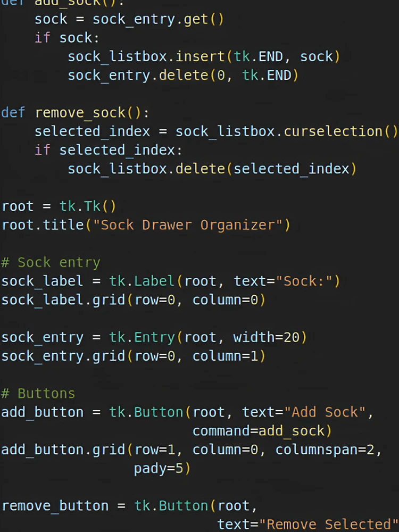Click the string "Sock:" in tk.Label
The height and width of the screenshot is (532, 399).
tap(304, 281)
